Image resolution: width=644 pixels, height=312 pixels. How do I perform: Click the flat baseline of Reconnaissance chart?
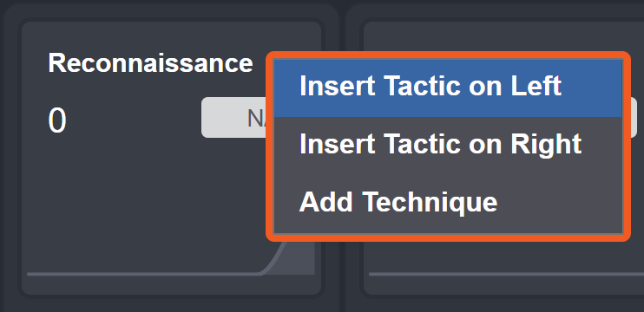tap(144, 274)
